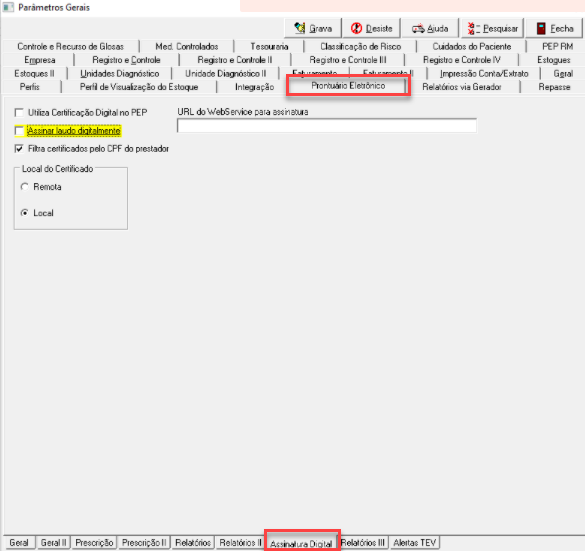Open the Relatórios II sub-tab
The height and width of the screenshot is (551, 585).
click(x=241, y=542)
